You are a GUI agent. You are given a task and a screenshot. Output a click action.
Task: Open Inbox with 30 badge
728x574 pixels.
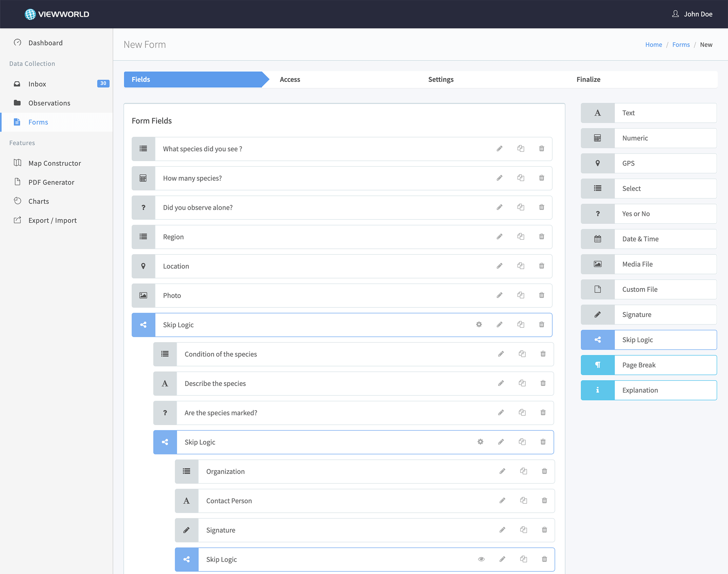(37, 84)
